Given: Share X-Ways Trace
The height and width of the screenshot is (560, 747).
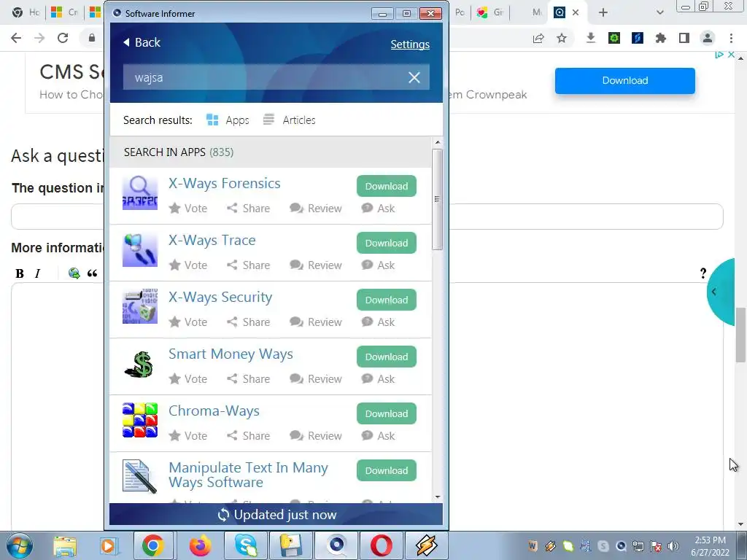Looking at the screenshot, I should 248,265.
